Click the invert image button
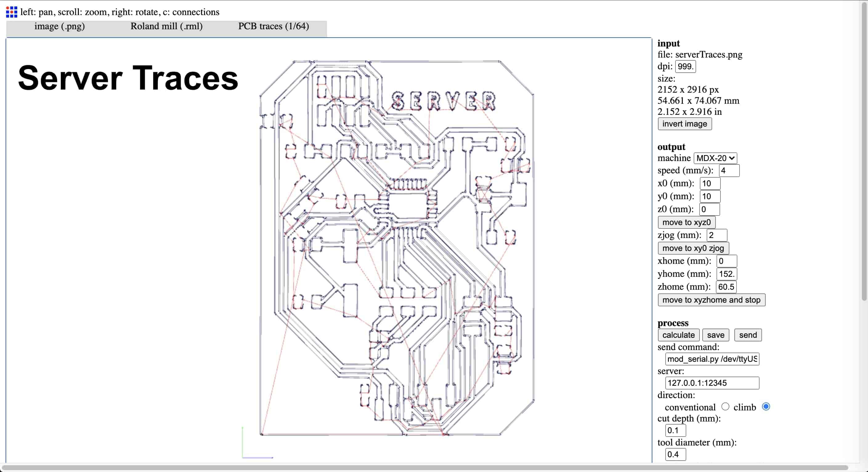Viewport: 868px width, 472px height. click(685, 124)
